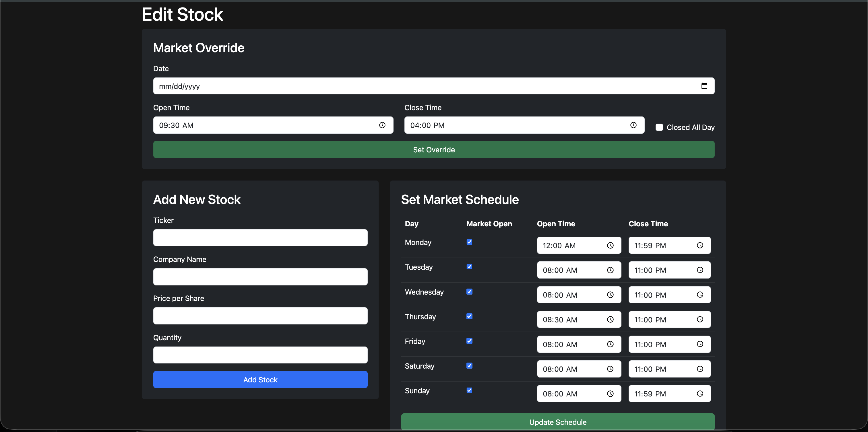
Task: Enable the Closed All Day checkbox
Action: [x=659, y=127]
